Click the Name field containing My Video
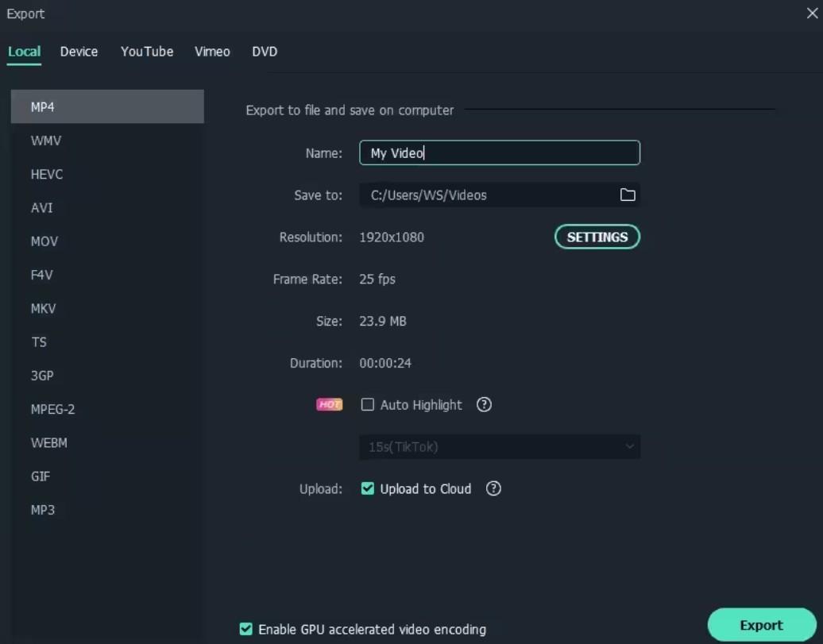Viewport: 823px width, 644px height. [x=500, y=152]
